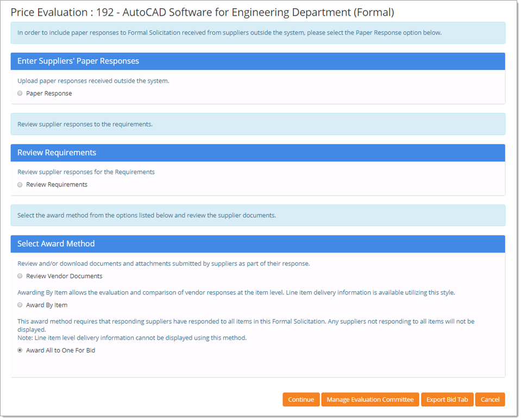Click 'This award method requires that responding suppliers' text
This screenshot has height=420, width=521.
pos(246,325)
